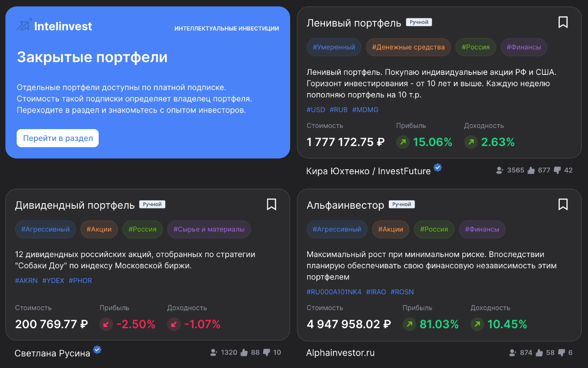Image resolution: width=588 pixels, height=368 pixels.
Task: Select #Россия tag in Дивидендный портфель
Action: point(142,229)
